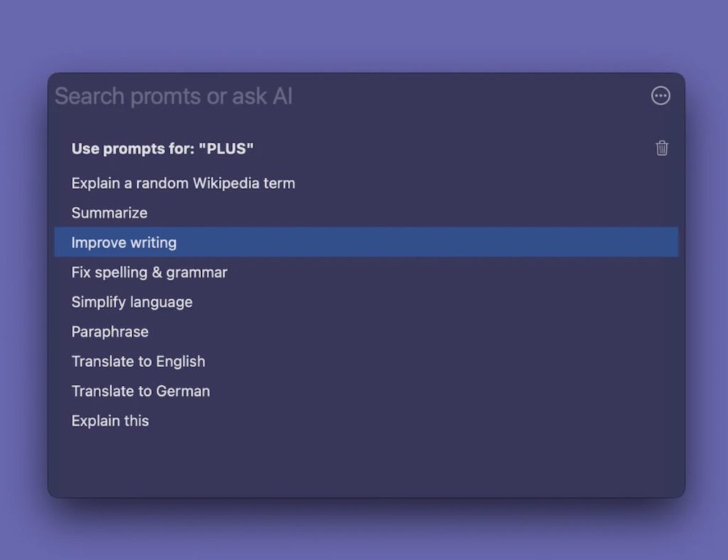This screenshot has height=560, width=728.
Task: Focus the Search prompts or ask AI field
Action: (320, 97)
